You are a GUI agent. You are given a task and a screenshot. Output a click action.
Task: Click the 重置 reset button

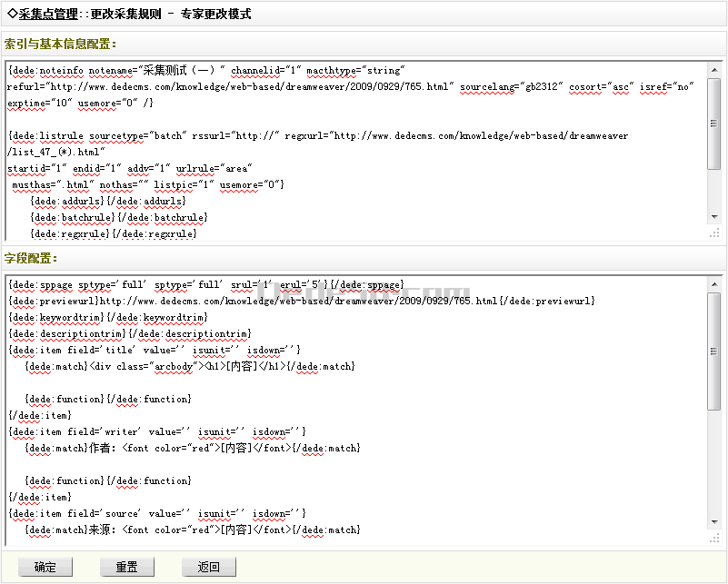coord(126,567)
